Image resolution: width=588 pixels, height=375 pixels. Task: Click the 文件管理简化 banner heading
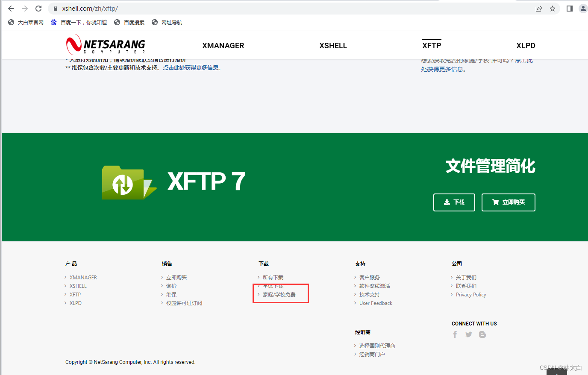tap(491, 166)
